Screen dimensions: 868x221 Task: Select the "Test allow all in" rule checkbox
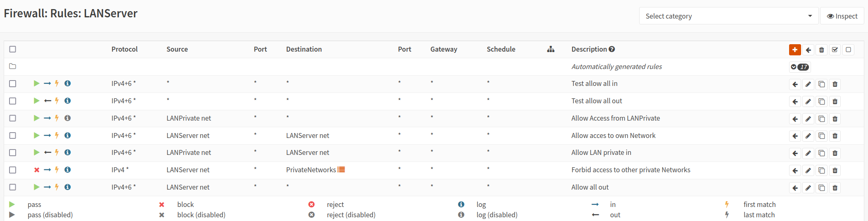coord(13,83)
